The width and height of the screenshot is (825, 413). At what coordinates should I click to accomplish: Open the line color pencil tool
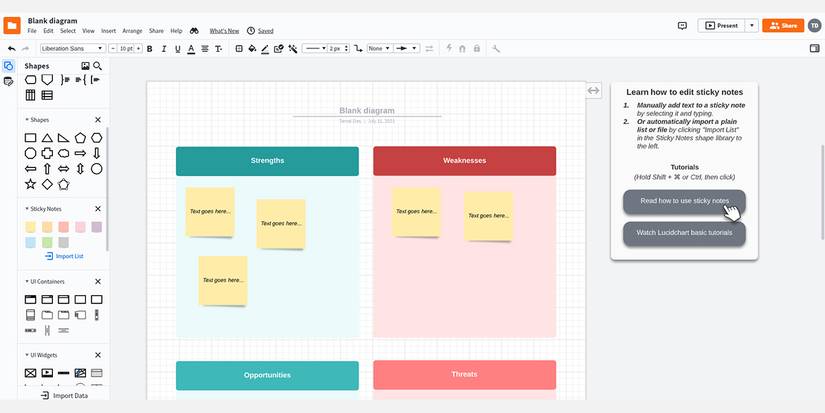coord(265,48)
